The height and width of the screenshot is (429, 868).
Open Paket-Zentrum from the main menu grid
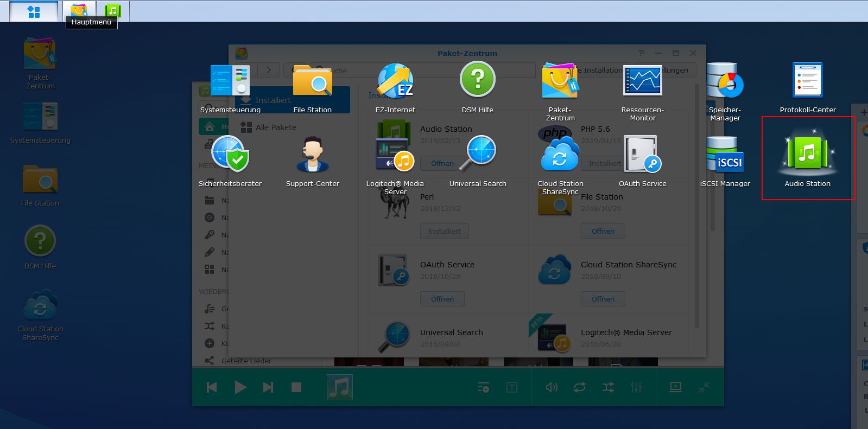(560, 91)
